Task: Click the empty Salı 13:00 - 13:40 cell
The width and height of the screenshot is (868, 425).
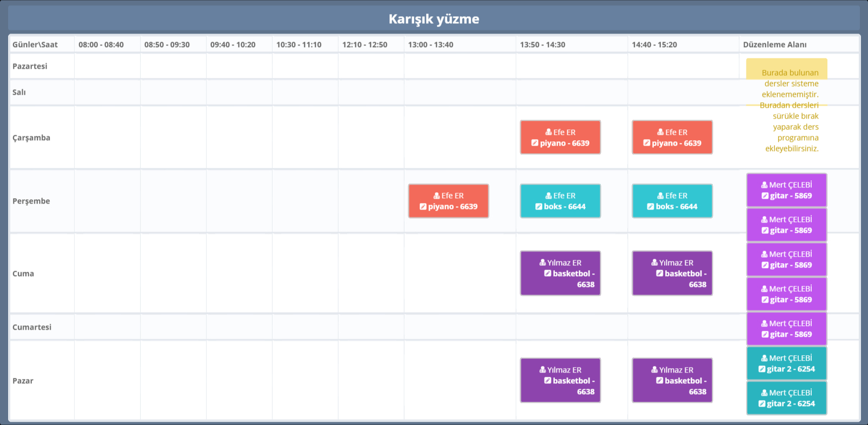Action: pos(460,93)
